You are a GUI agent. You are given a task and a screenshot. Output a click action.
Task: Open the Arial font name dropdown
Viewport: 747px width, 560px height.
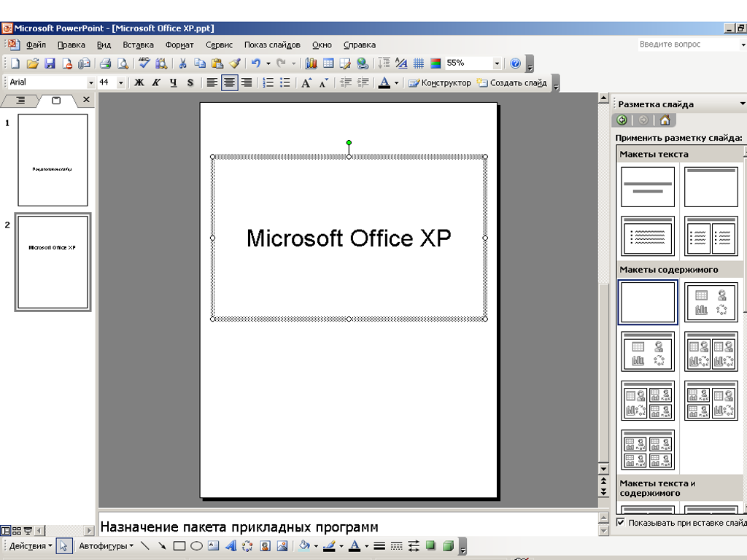coord(90,83)
